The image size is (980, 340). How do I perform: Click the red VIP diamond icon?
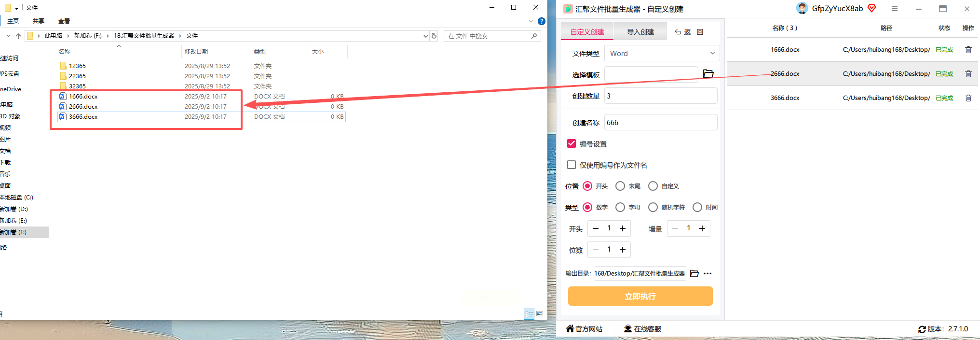(x=872, y=8)
